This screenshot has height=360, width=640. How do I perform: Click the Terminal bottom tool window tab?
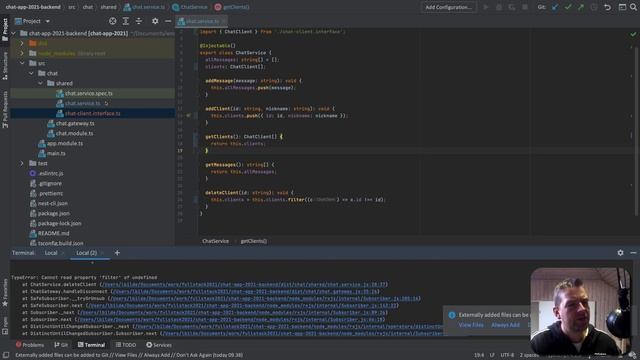coord(91,345)
